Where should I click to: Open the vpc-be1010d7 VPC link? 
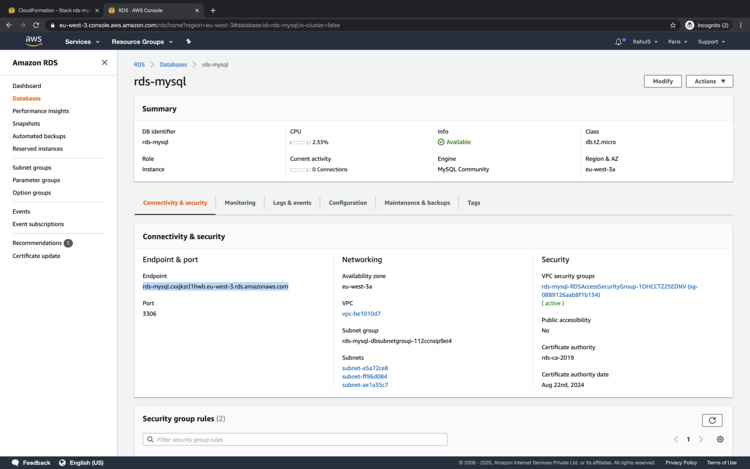point(361,314)
